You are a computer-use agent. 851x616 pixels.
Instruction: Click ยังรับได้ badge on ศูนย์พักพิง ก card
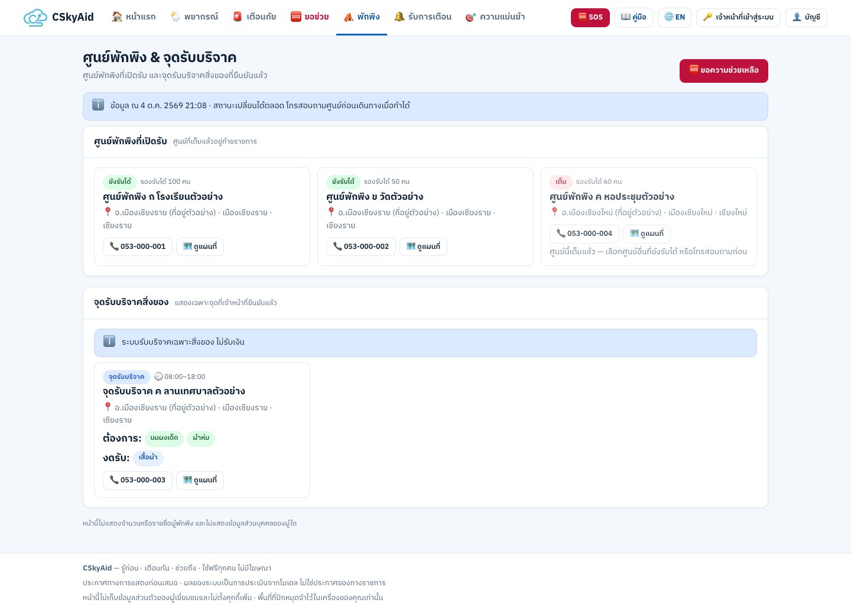click(120, 181)
